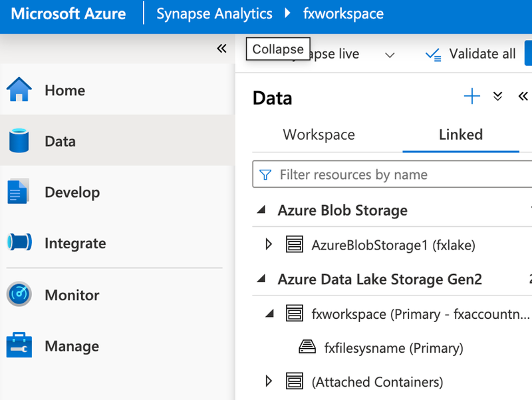
Task: Open the Manage hub label
Action: click(x=72, y=346)
